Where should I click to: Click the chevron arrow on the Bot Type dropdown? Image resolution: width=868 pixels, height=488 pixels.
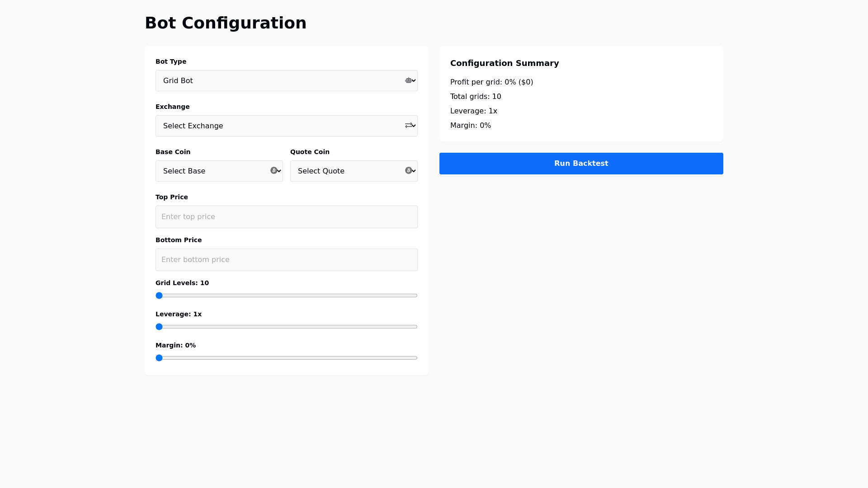pos(413,80)
